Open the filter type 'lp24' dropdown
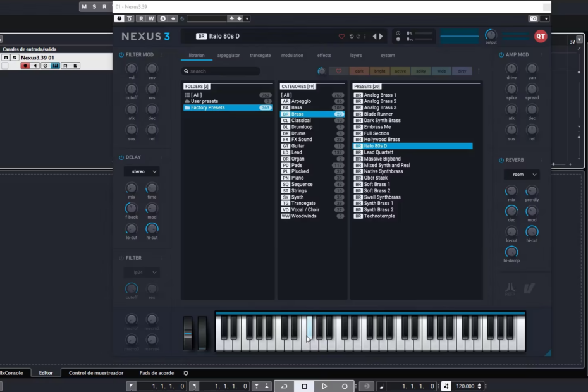This screenshot has height=392, width=588. coord(142,273)
